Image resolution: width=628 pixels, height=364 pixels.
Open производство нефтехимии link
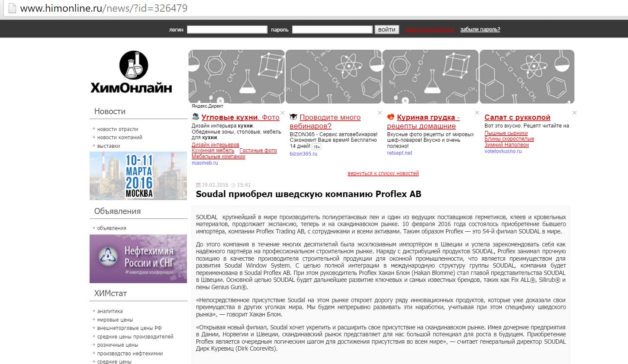130,354
